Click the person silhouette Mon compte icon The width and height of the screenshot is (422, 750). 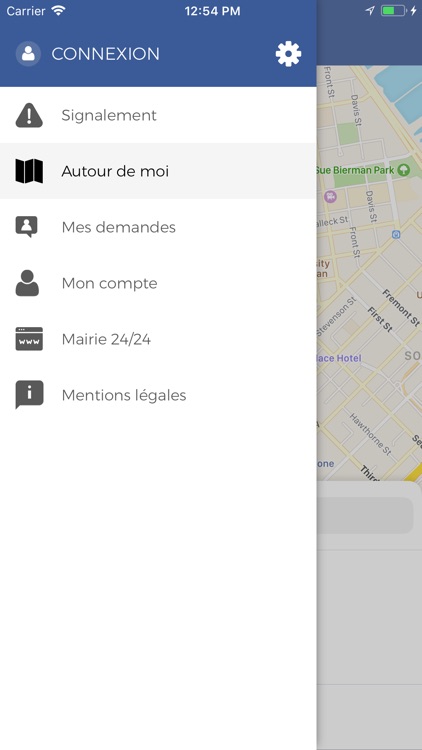(27, 283)
